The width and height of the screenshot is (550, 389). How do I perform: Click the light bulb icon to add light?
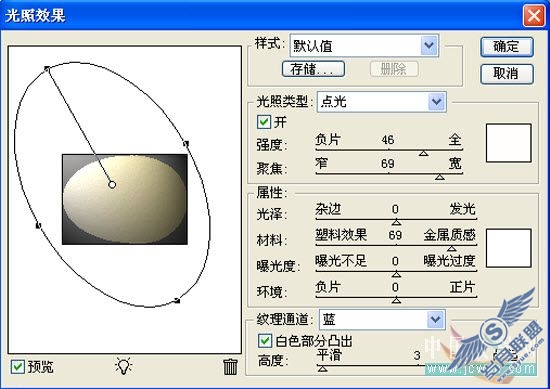point(123,366)
